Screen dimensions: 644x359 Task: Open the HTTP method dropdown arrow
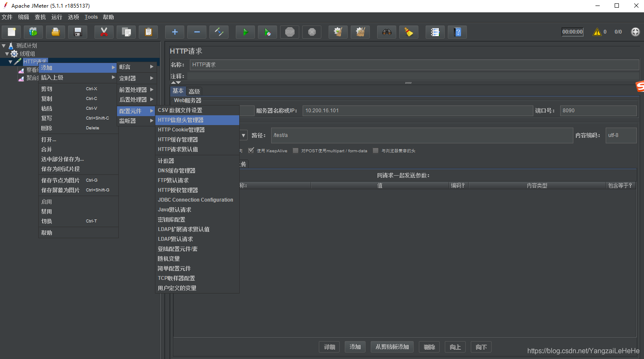(243, 135)
